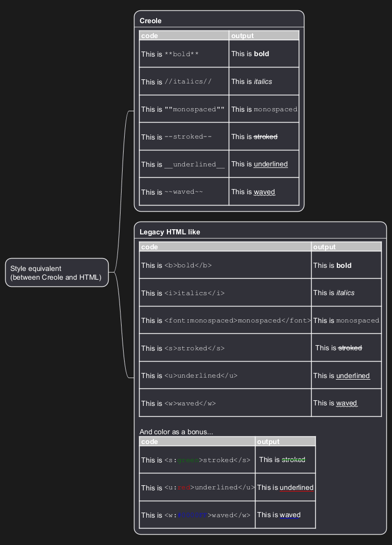Click the green-struck "stroked" output cell
Image resolution: width=392 pixels, height=545 pixels.
(285, 459)
